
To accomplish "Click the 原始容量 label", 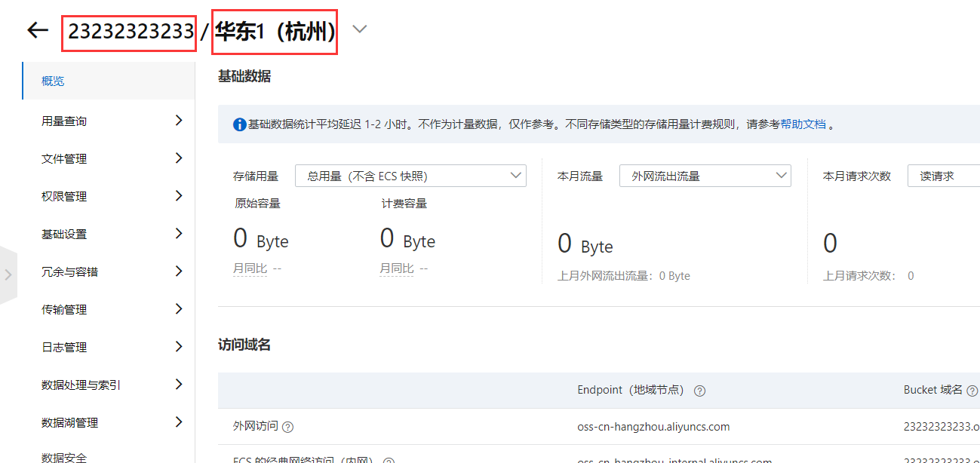I will (258, 203).
